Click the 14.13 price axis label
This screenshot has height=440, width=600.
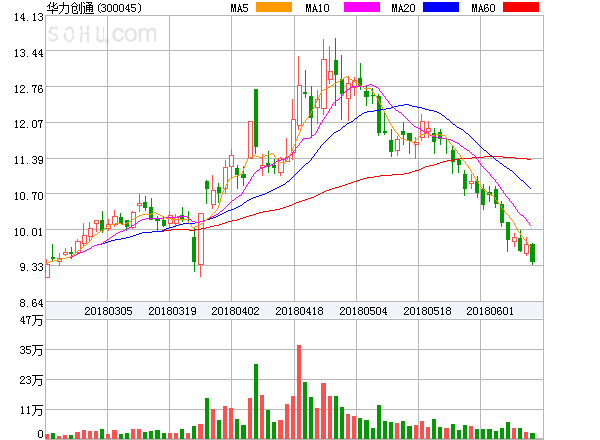click(29, 17)
